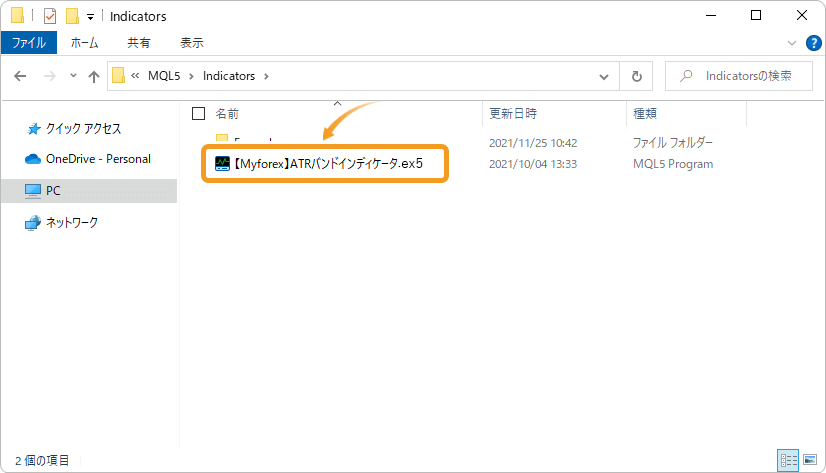The height and width of the screenshot is (473, 826).
Task: Click MQL5 in the address breadcrumb
Action: pos(165,76)
